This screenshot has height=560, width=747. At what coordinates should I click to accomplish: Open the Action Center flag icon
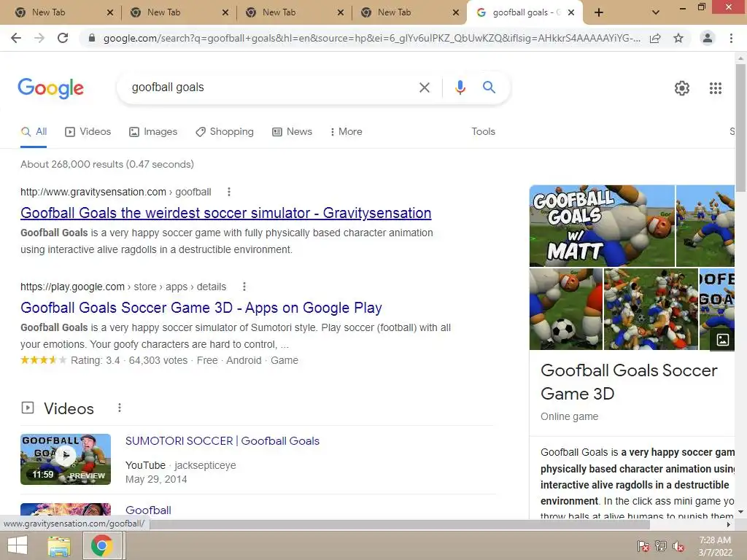point(643,546)
